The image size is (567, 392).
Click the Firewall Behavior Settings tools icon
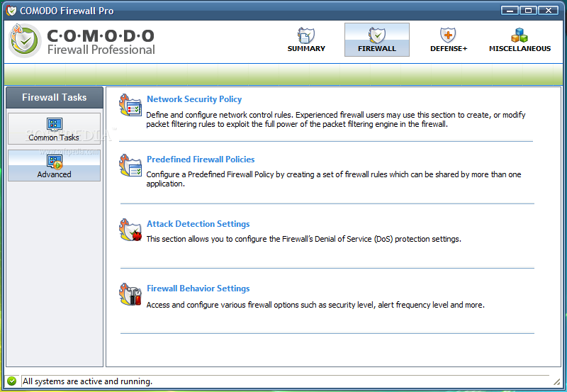tap(130, 294)
